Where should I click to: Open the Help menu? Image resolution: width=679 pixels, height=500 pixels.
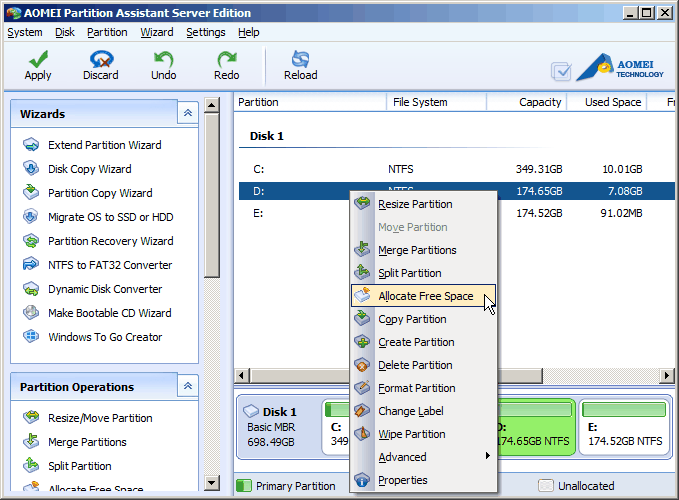[249, 32]
